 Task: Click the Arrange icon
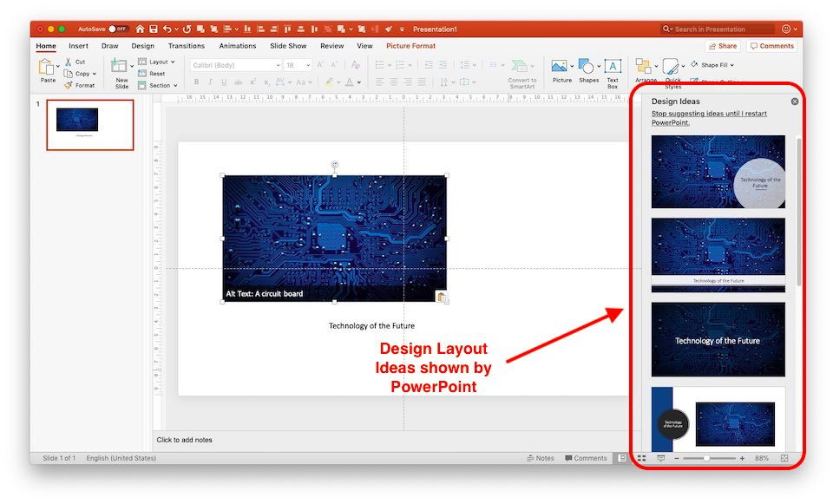tap(643, 67)
